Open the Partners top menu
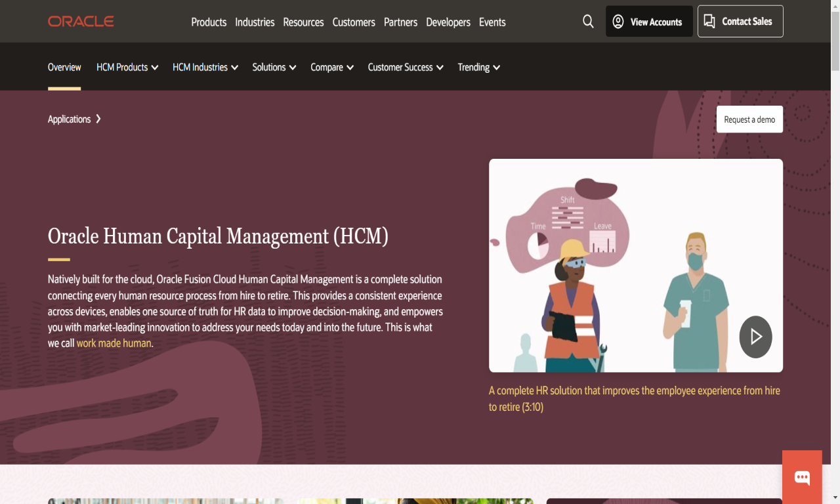Viewport: 840px width, 504px height. [x=400, y=22]
